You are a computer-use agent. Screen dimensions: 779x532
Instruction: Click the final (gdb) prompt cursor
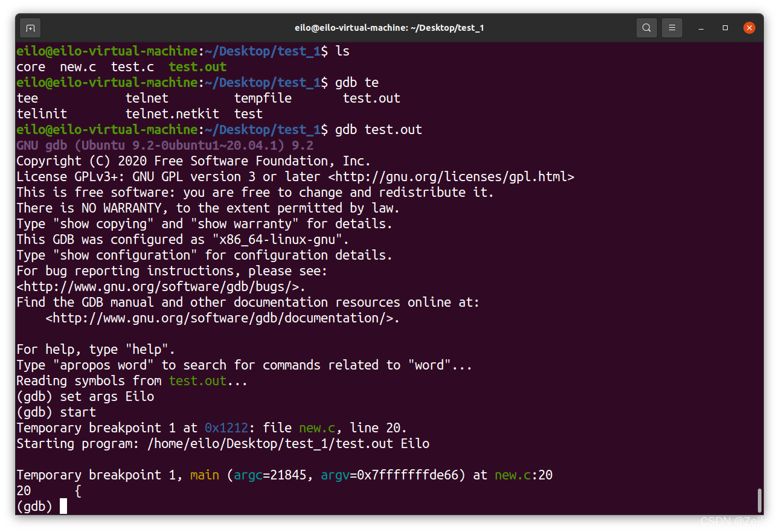point(63,507)
